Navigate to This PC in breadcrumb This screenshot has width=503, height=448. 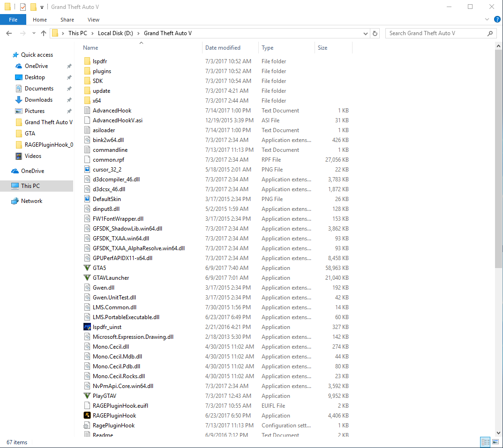[x=78, y=33]
